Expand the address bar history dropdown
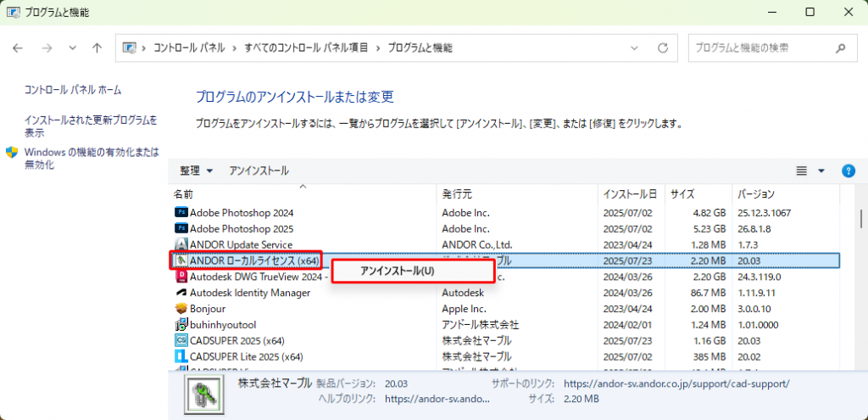868x420 pixels. click(634, 48)
